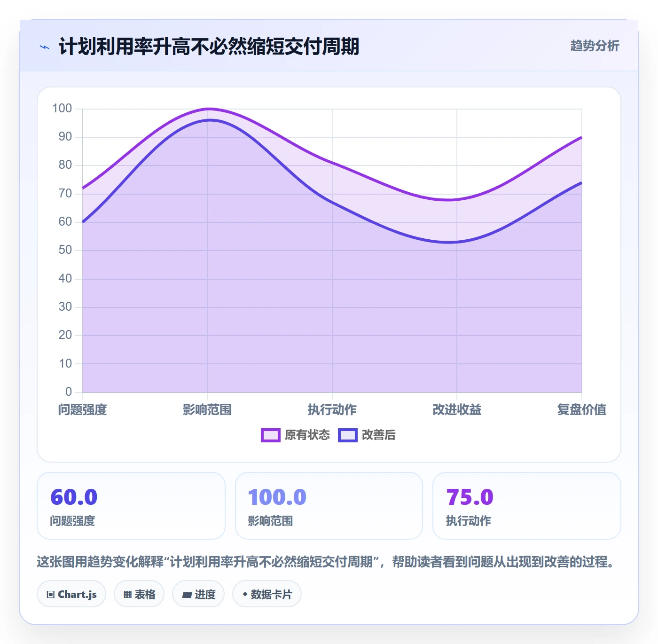Select the 问题强度 x-axis label
This screenshot has height=644, width=658.
click(83, 410)
